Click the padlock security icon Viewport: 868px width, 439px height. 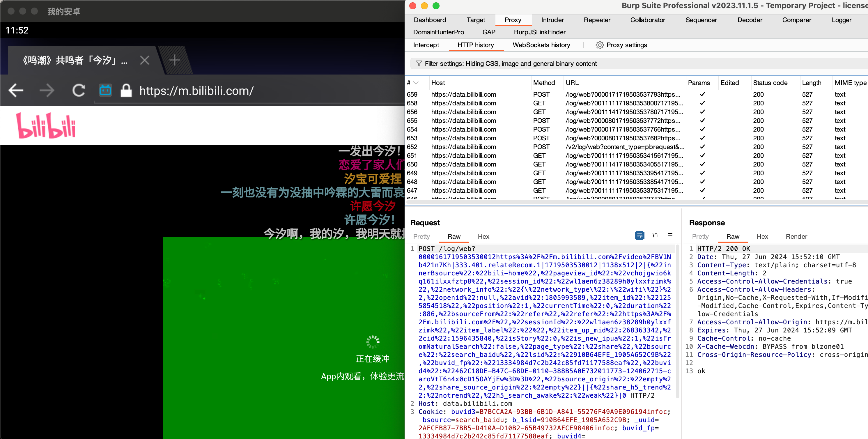pyautogui.click(x=126, y=91)
